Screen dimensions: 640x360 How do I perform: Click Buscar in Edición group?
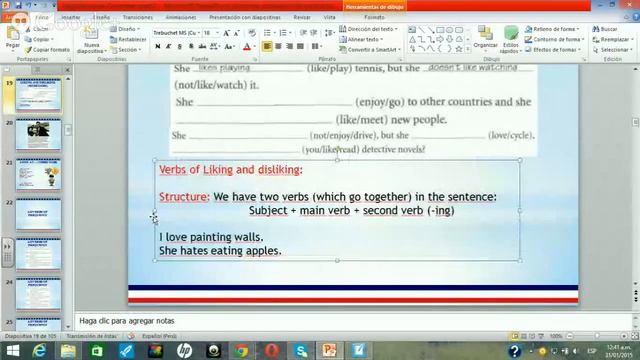[605, 29]
